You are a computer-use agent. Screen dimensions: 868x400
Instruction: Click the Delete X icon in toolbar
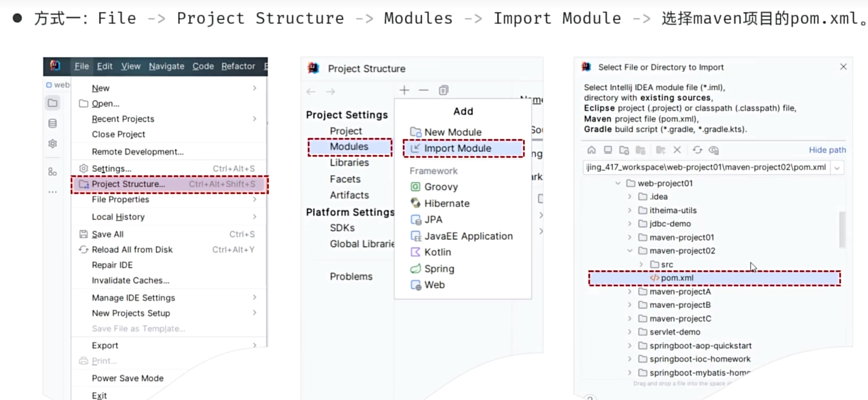click(677, 150)
